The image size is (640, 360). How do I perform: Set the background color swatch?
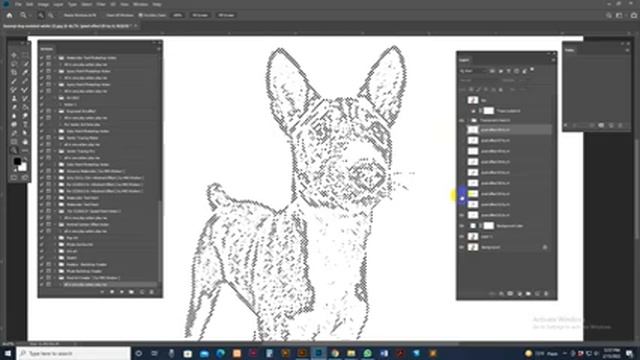(22, 167)
